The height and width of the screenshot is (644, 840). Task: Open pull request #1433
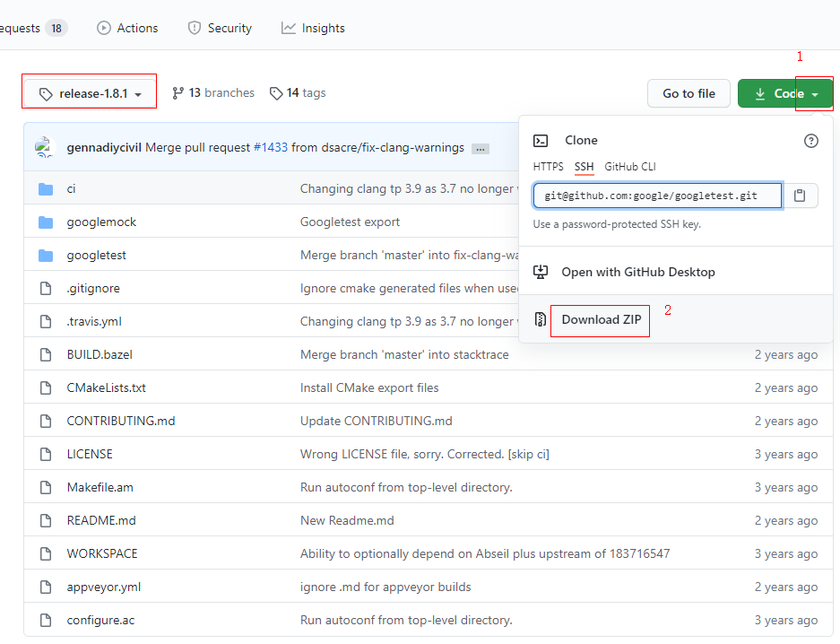tap(273, 147)
